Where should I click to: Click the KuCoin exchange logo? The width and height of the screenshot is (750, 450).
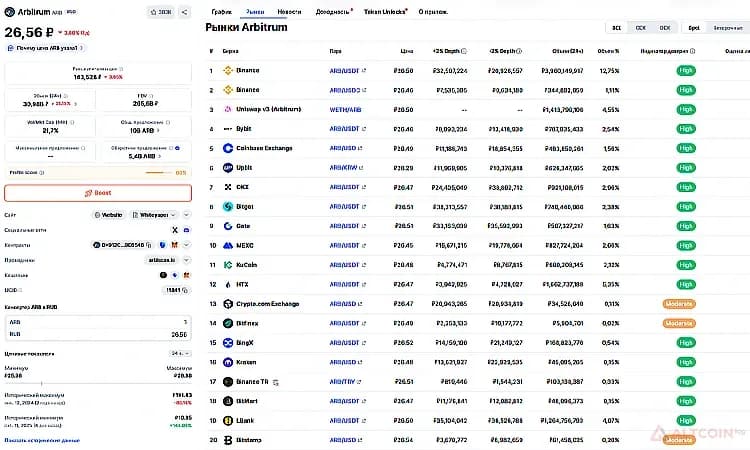coord(228,265)
